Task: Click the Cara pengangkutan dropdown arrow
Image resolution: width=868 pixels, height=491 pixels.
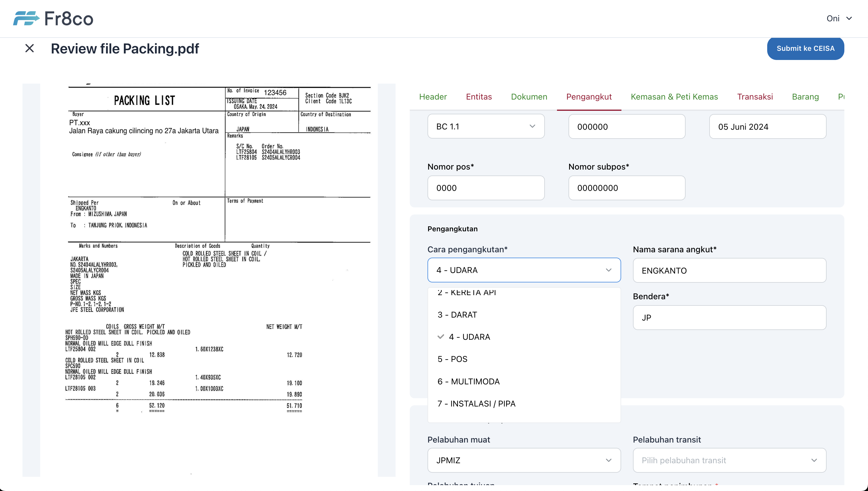Action: tap(608, 270)
